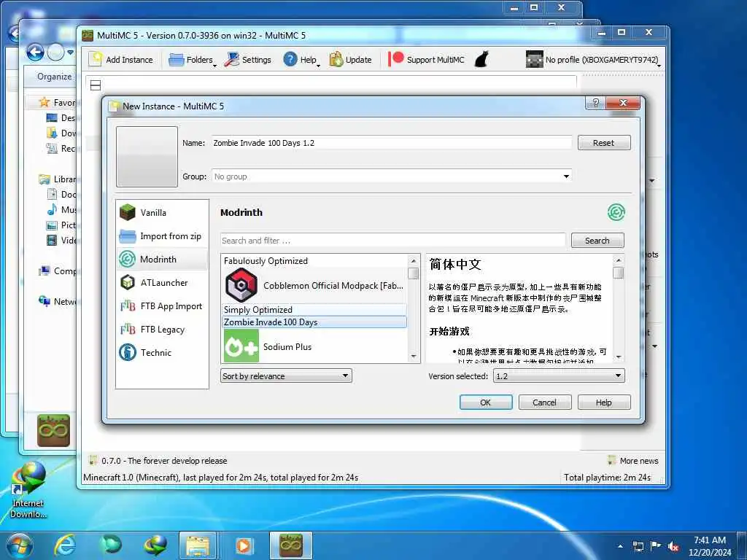Click the black cat icon in toolbar
Viewport: 747px width, 560px height.
481,60
